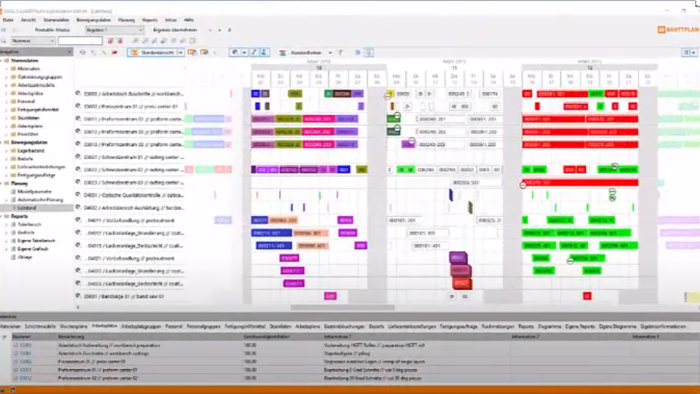700x394 pixels.
Task: Open the Produktiv-Modus result dropdown
Action: 114,30
